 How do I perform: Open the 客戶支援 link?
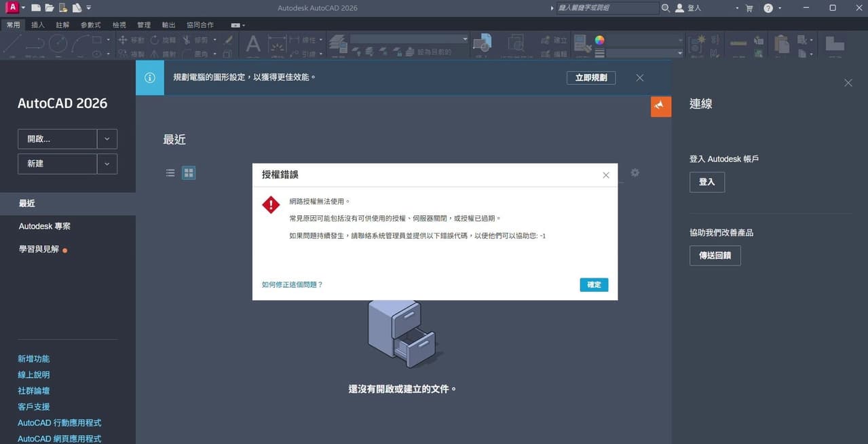[34, 407]
